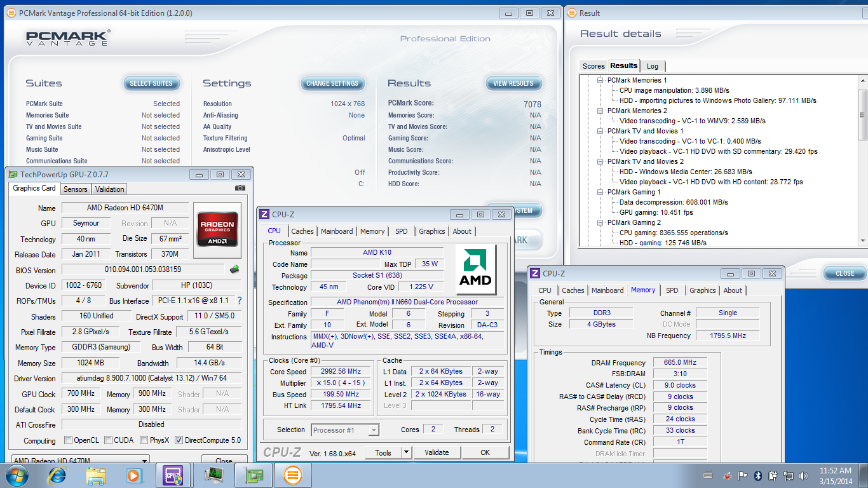
Task: Click the Result details scroll down arrow
Action: 862,240
